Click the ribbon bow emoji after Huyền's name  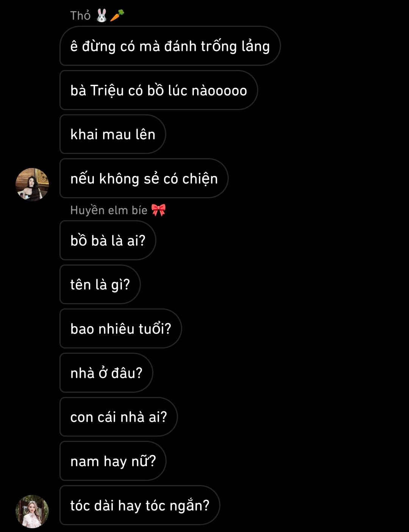pos(158,210)
